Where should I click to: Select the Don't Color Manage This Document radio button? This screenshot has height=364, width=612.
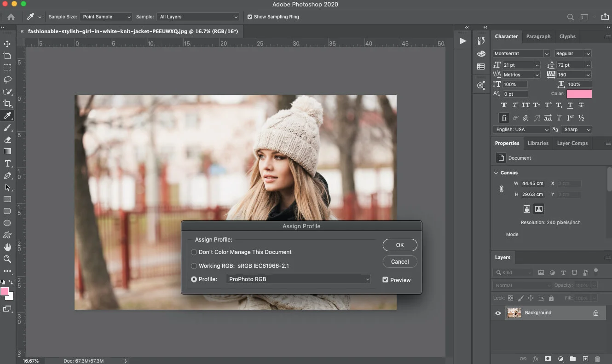click(x=194, y=252)
